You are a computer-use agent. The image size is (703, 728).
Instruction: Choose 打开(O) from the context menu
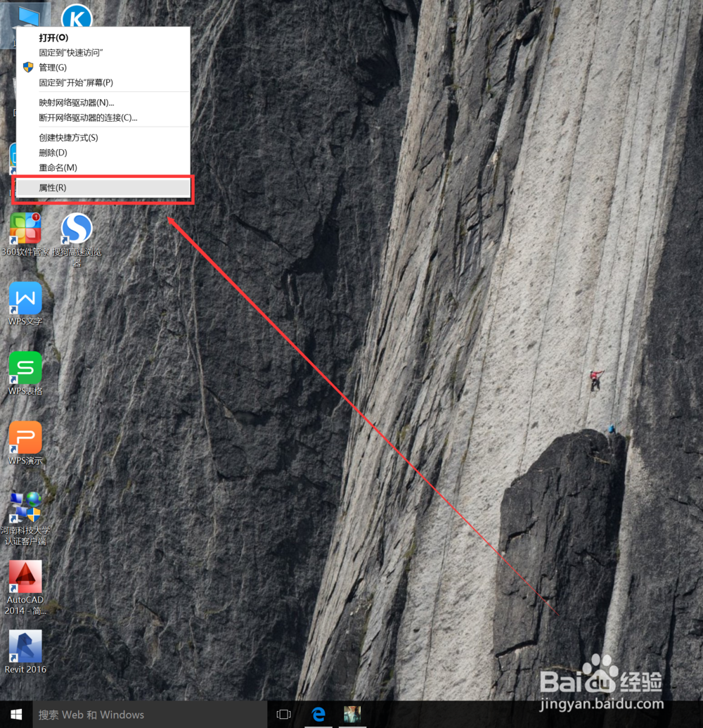pyautogui.click(x=103, y=37)
